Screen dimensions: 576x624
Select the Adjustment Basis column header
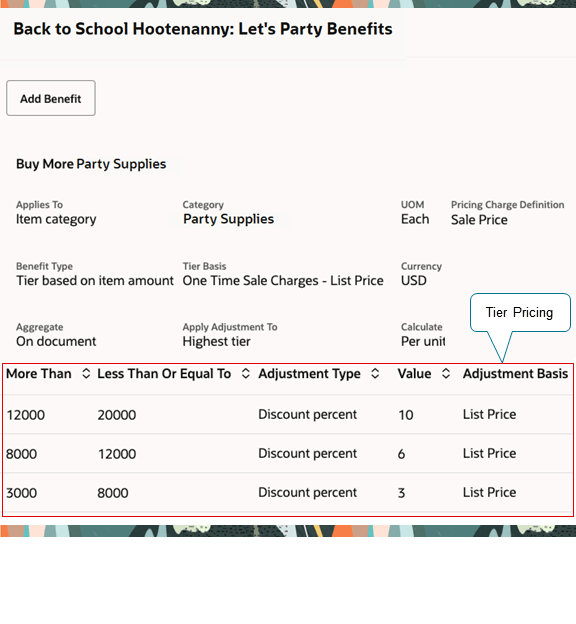point(515,374)
